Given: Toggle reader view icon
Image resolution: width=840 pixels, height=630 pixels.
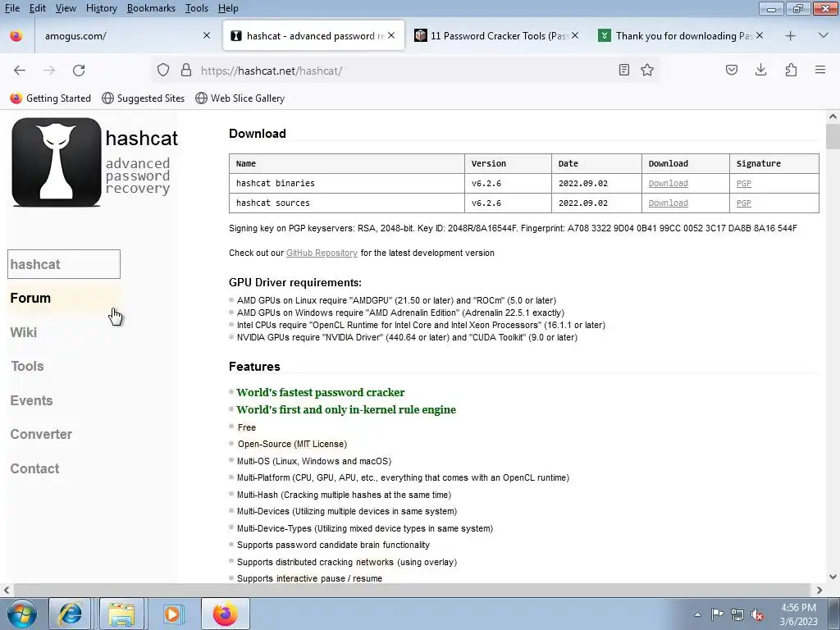Looking at the screenshot, I should pyautogui.click(x=623, y=71).
